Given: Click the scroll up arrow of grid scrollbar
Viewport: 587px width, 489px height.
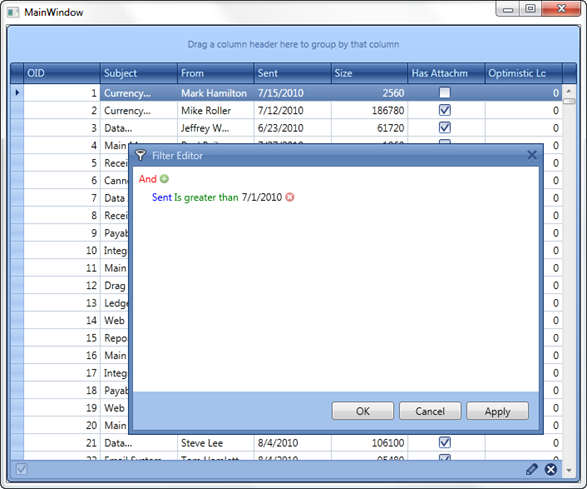Looking at the screenshot, I should [569, 91].
